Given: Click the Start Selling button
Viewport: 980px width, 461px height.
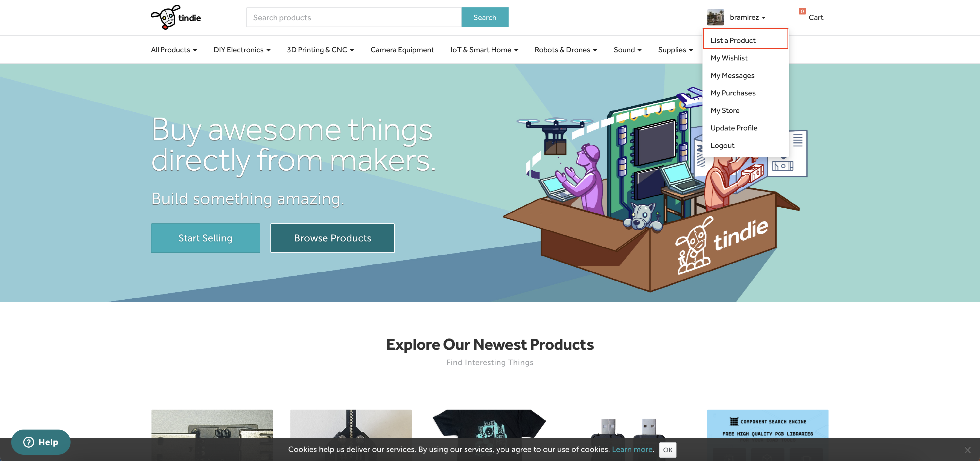Looking at the screenshot, I should [x=205, y=238].
